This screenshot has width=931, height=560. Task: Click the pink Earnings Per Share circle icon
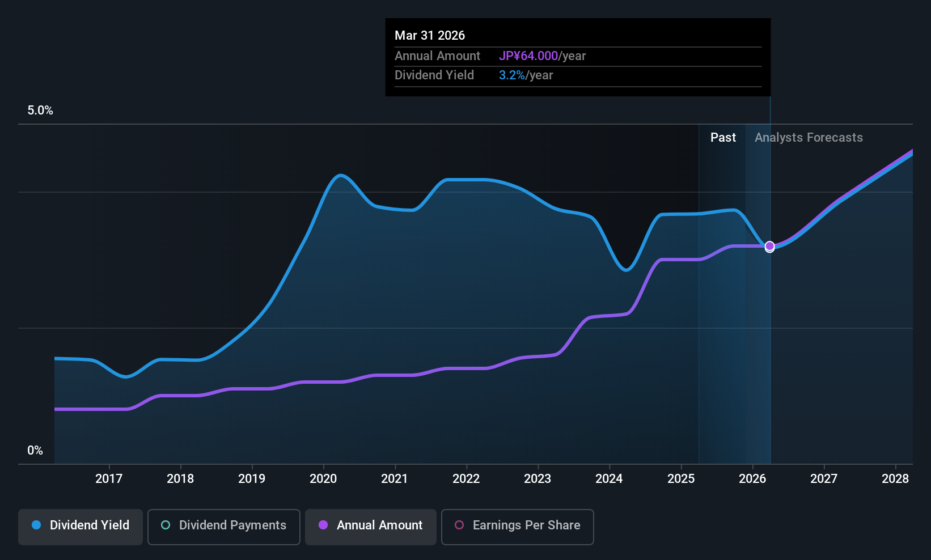point(459,525)
